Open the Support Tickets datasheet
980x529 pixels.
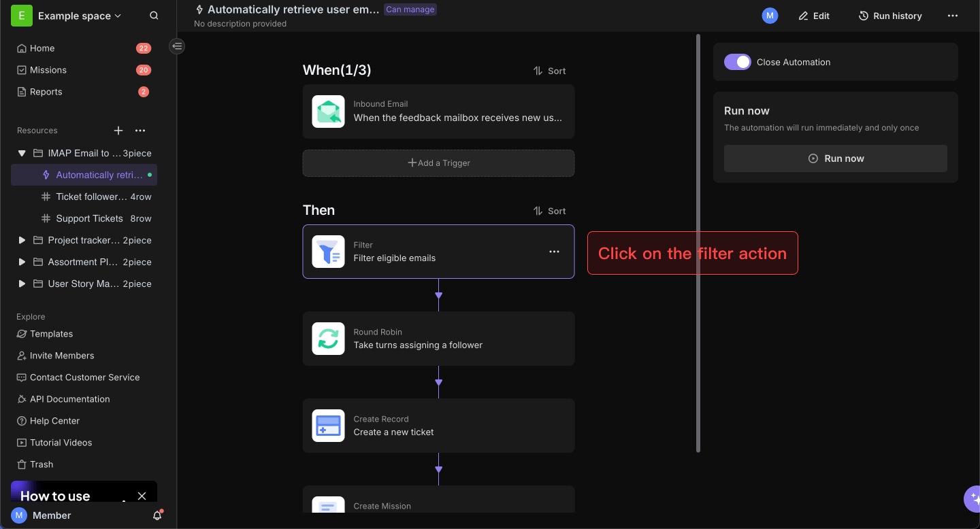point(84,218)
